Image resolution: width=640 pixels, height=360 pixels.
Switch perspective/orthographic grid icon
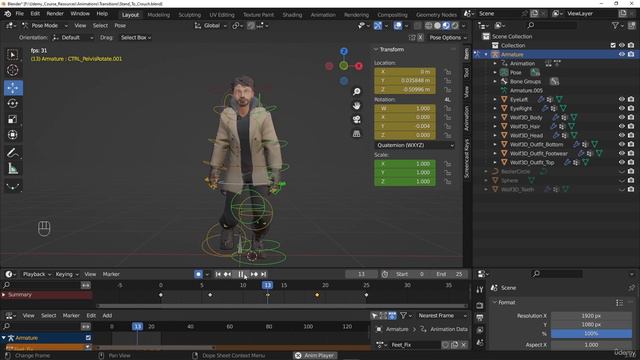coord(356,133)
